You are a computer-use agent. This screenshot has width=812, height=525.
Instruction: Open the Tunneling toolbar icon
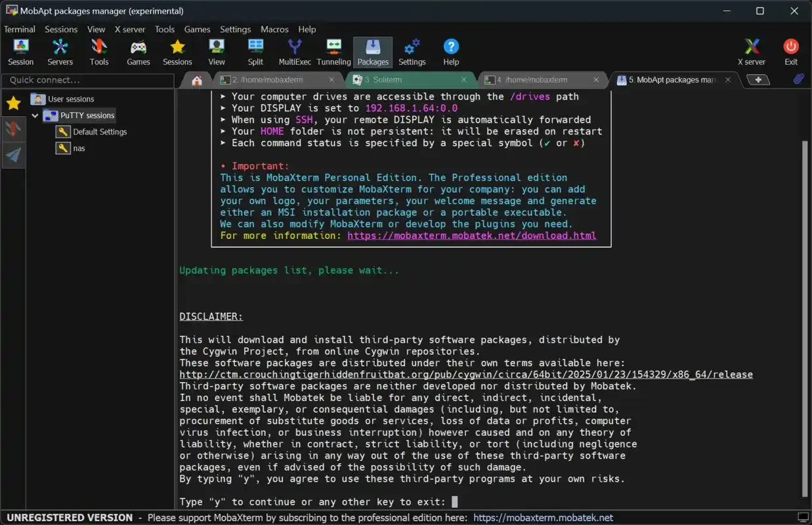point(333,52)
